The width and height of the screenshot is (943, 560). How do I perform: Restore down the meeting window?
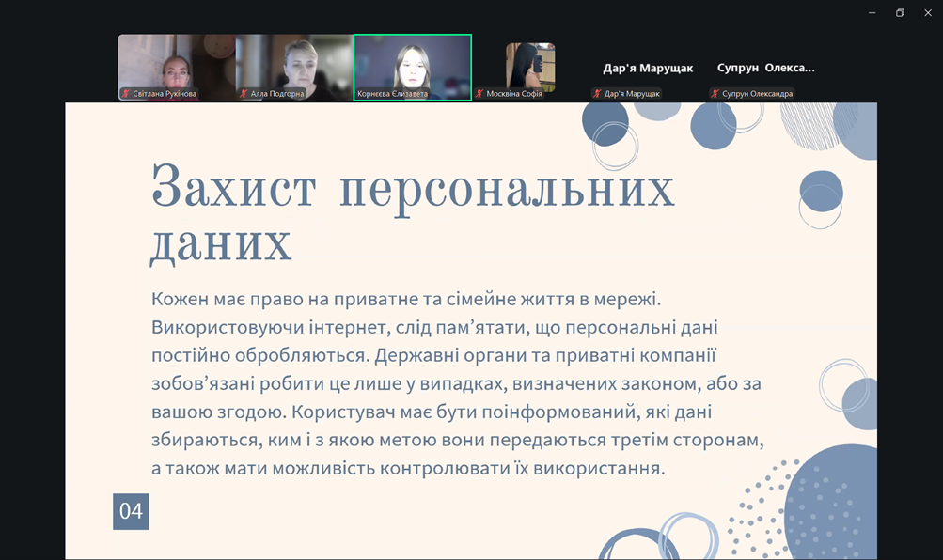pos(900,13)
